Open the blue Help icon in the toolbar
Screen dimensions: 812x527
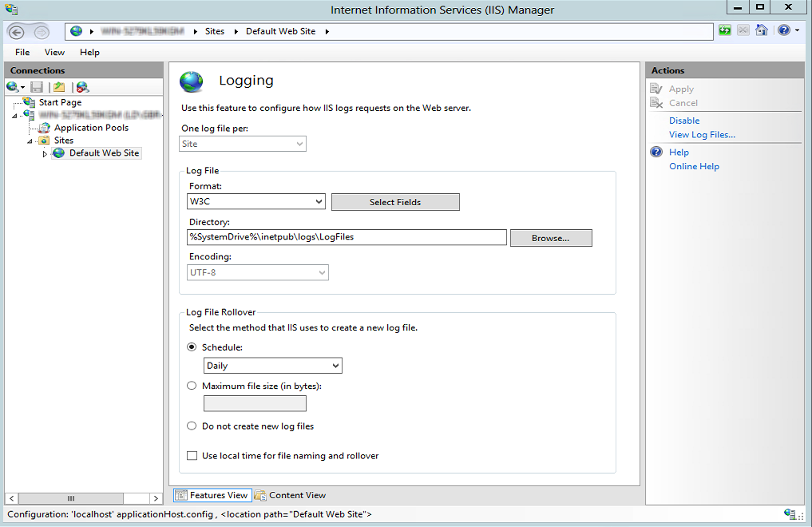[783, 31]
